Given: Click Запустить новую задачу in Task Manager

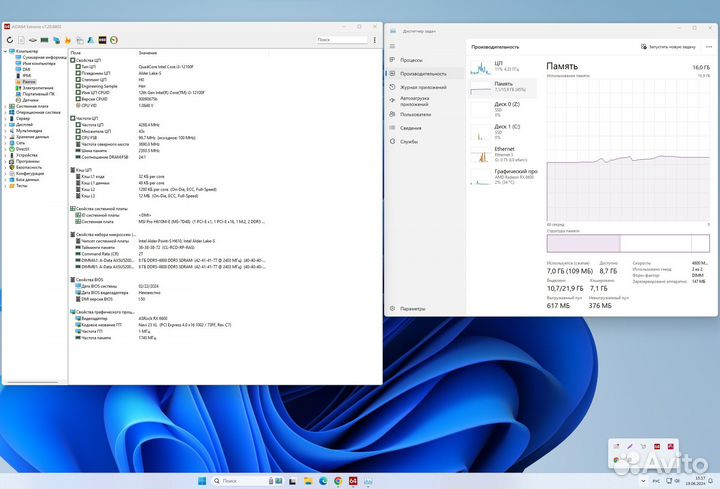Looking at the screenshot, I should pyautogui.click(x=668, y=47).
